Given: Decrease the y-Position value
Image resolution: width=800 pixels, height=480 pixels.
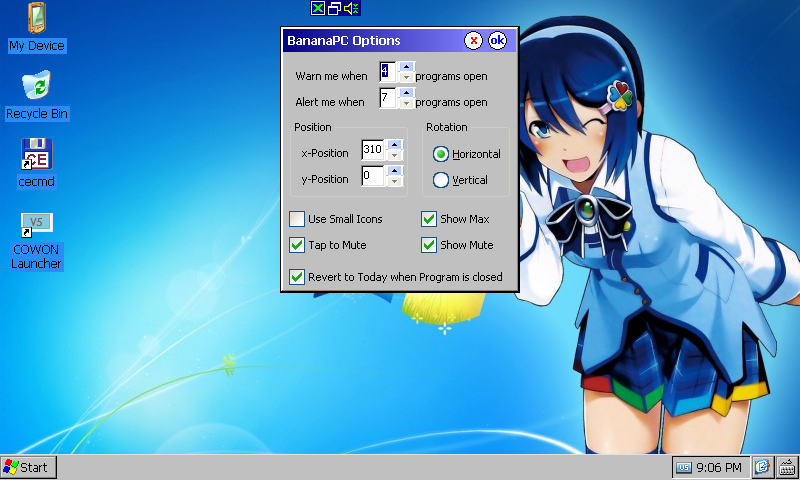Looking at the screenshot, I should point(394,181).
